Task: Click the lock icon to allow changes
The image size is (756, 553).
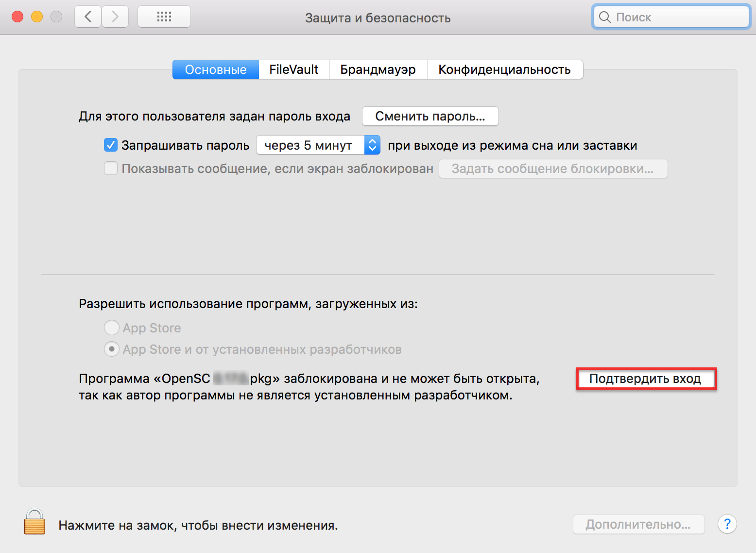Action: 34,522
